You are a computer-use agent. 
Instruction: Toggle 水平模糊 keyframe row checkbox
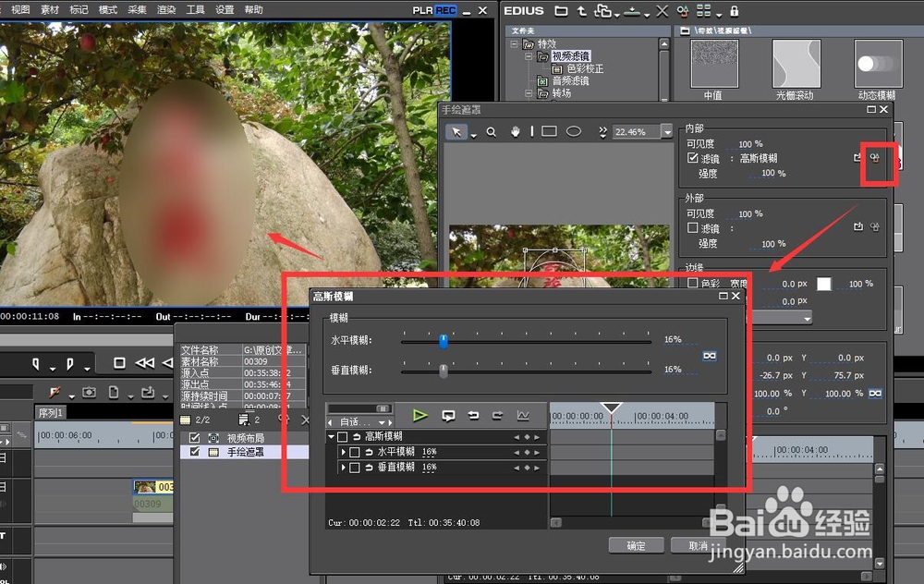[354, 452]
